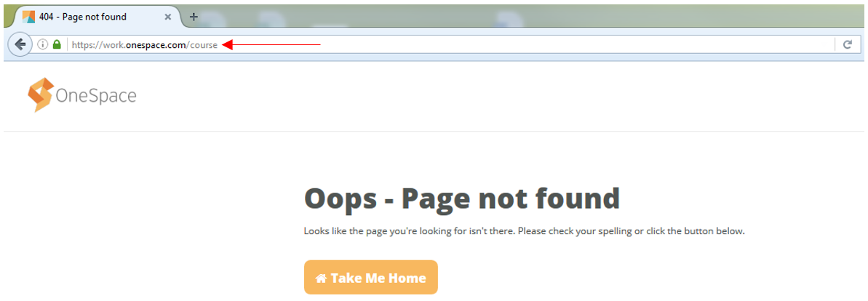Click the favicon on the 404 tab

coord(28,17)
